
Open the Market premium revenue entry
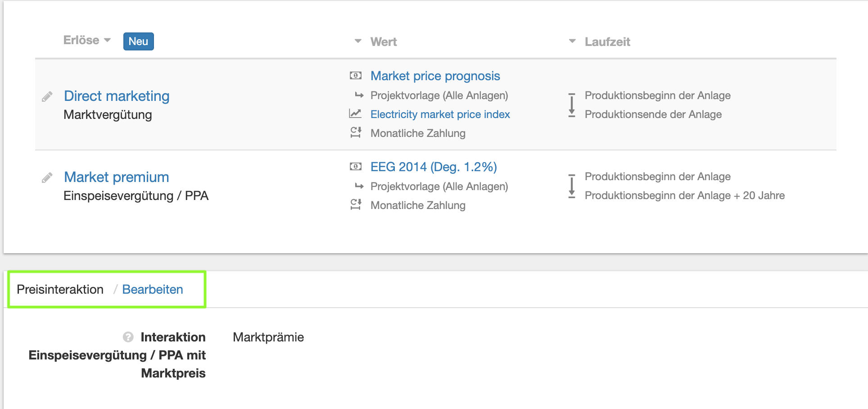tap(116, 177)
